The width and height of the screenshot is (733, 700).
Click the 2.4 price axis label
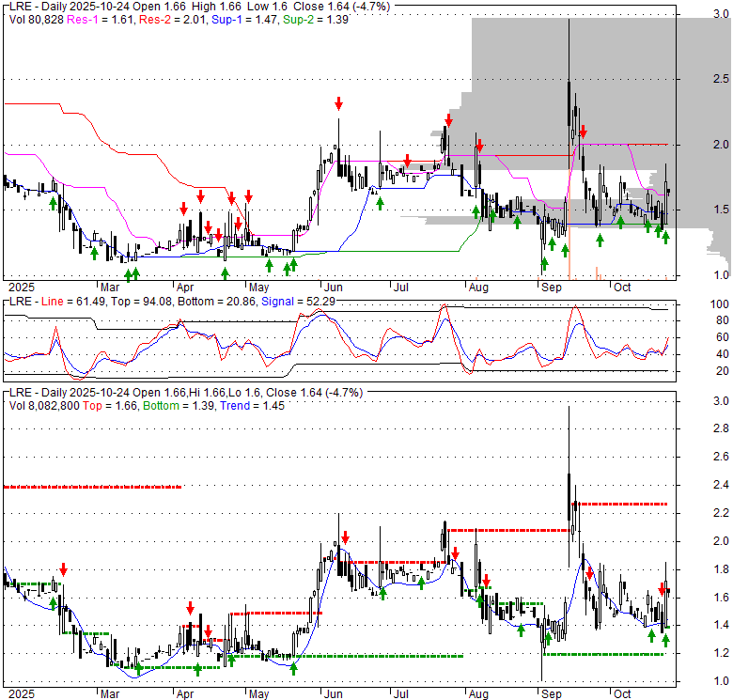(721, 485)
